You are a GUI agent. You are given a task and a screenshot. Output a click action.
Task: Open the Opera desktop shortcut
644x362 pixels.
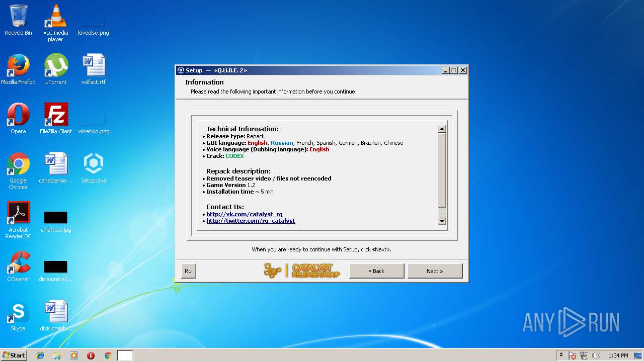click(18, 119)
